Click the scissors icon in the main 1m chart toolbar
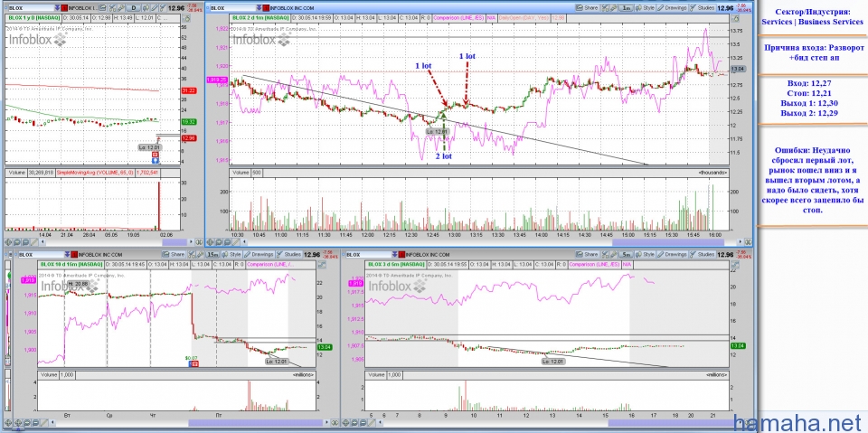This screenshot has width=868, height=433. (x=605, y=8)
